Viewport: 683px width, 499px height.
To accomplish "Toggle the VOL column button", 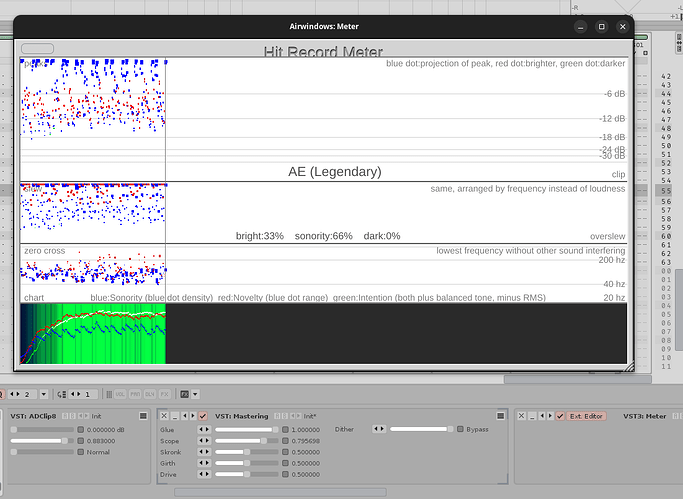I will [x=120, y=394].
